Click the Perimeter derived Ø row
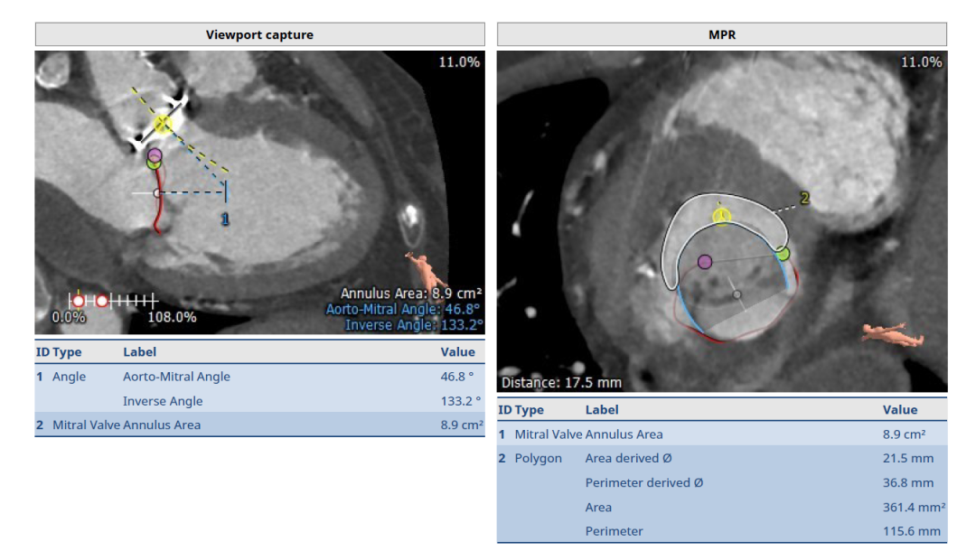 click(721, 483)
